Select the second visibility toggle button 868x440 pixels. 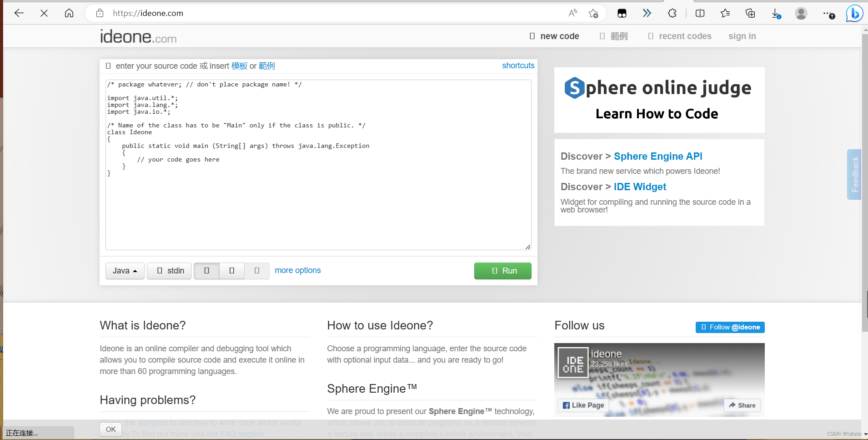point(232,271)
